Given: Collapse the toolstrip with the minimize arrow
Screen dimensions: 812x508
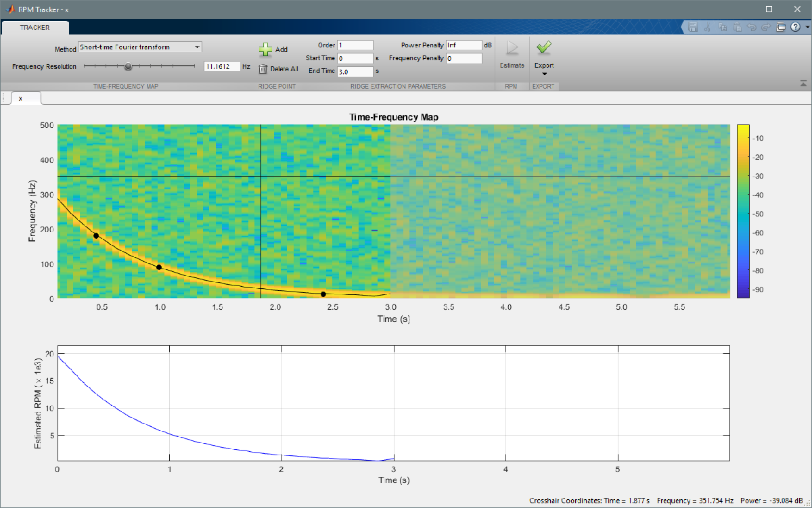Looking at the screenshot, I should point(803,83).
